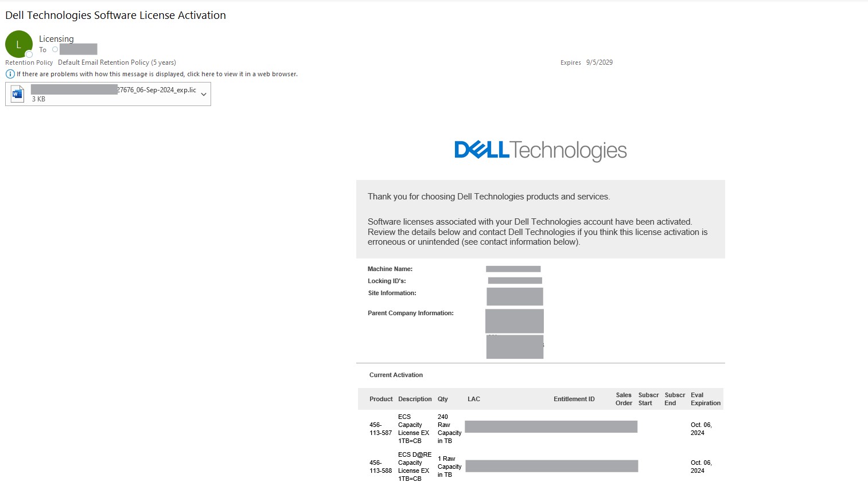Click the 'Expires' label
The image size is (868, 486).
click(571, 62)
